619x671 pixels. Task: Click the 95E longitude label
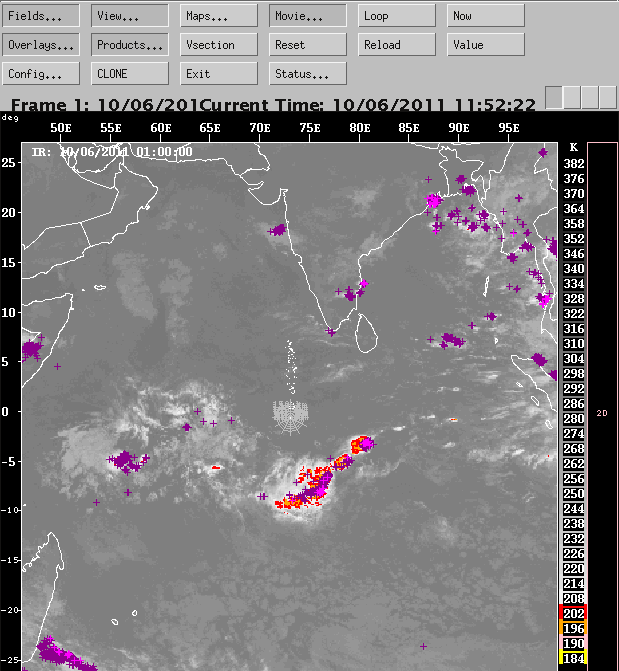pyautogui.click(x=509, y=128)
